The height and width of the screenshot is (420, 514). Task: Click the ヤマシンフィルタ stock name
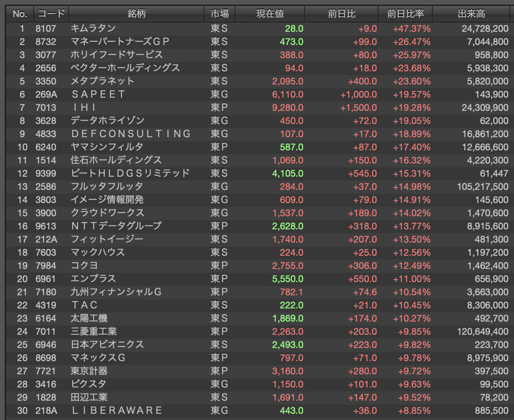[107, 147]
